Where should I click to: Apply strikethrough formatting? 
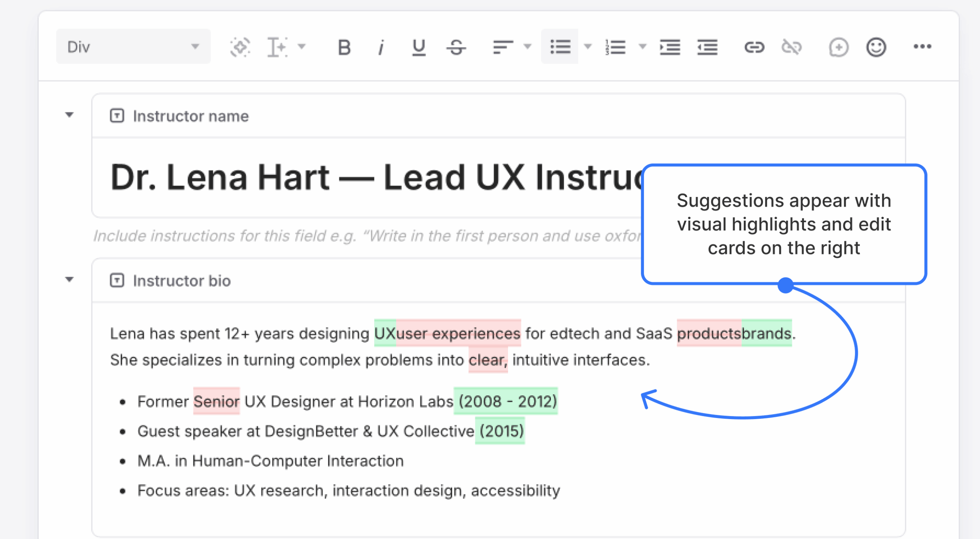coord(457,47)
